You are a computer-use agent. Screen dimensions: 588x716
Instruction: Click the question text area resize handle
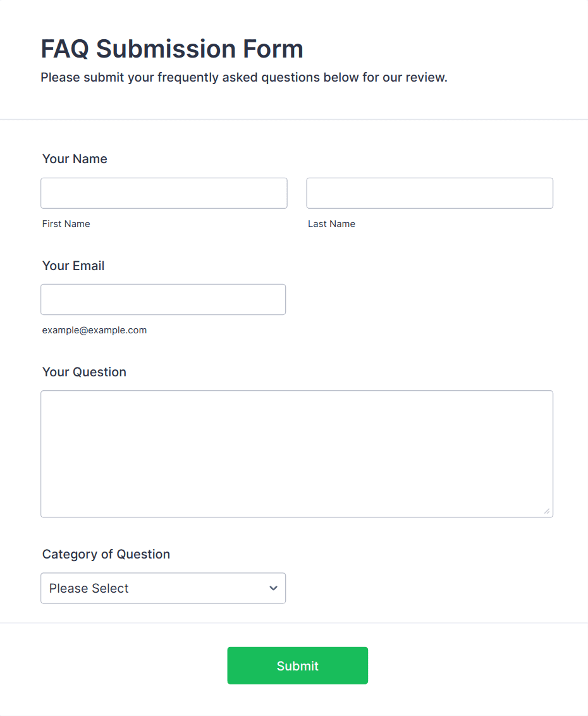[x=547, y=511]
